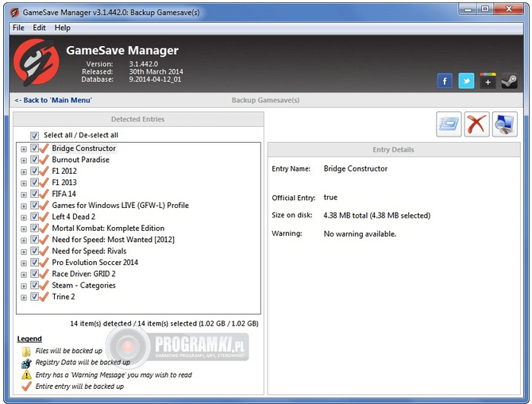Image resolution: width=532 pixels, height=404 pixels.
Task: Open the Edit menu
Action: pyautogui.click(x=39, y=28)
